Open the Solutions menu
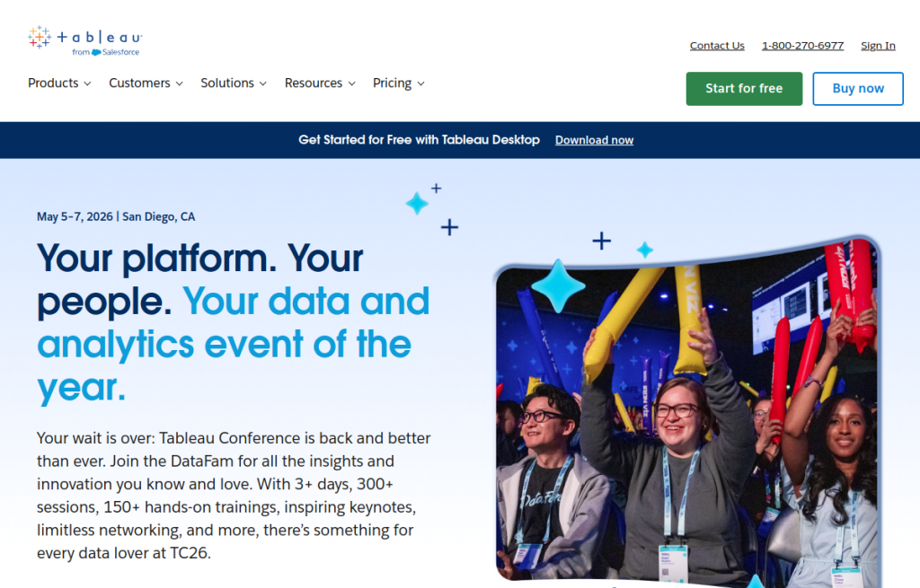 tap(233, 83)
